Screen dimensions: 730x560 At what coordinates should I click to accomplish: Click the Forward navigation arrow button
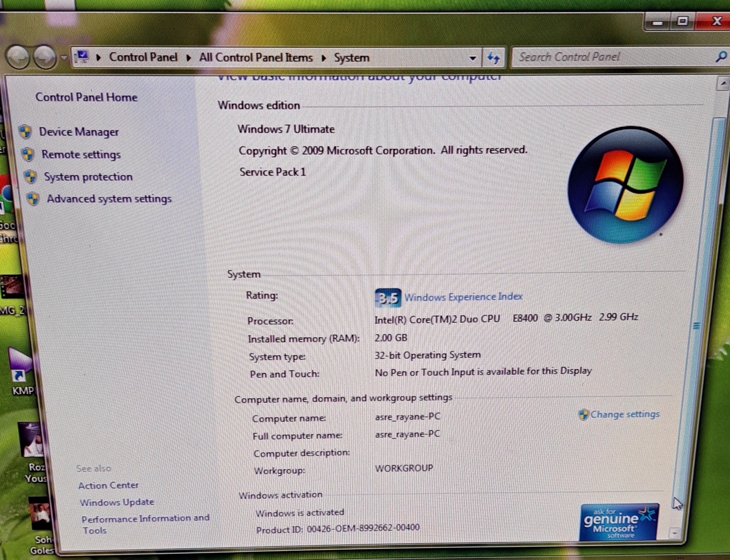point(46,57)
